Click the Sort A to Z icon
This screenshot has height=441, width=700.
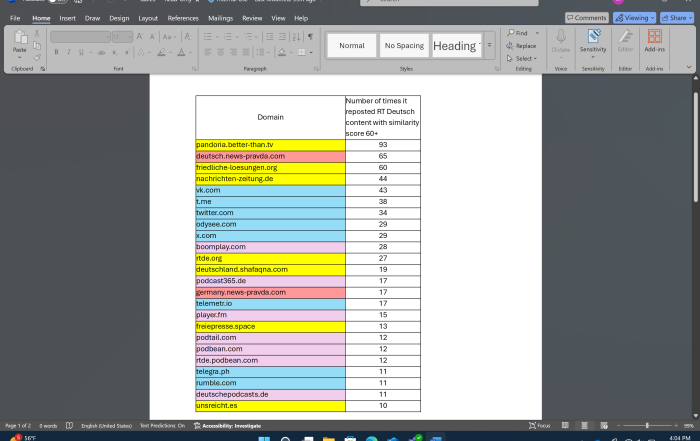[x=296, y=37]
